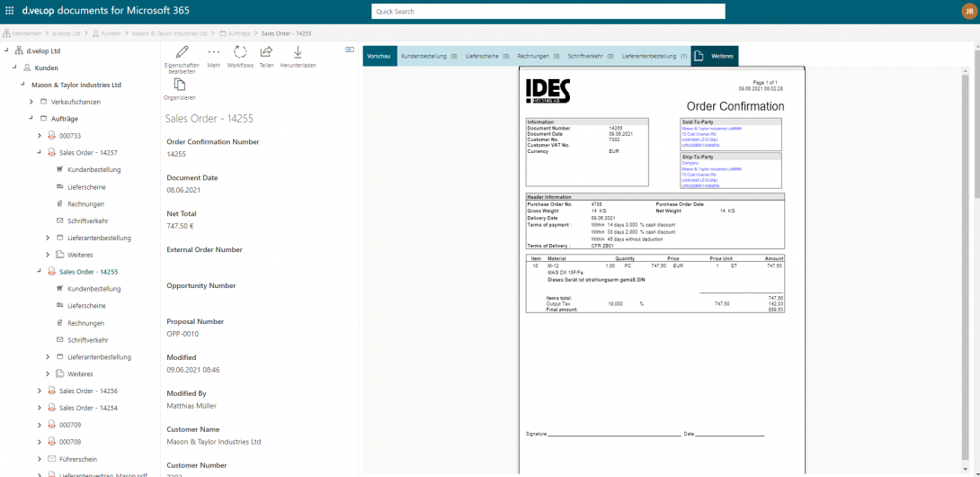This screenshot has height=477, width=980.
Task: Collapse Sales Order - 14257 node
Action: 40,153
